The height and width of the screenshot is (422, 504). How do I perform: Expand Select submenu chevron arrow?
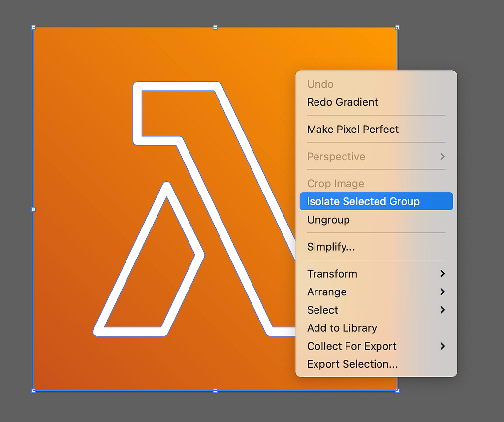442,310
